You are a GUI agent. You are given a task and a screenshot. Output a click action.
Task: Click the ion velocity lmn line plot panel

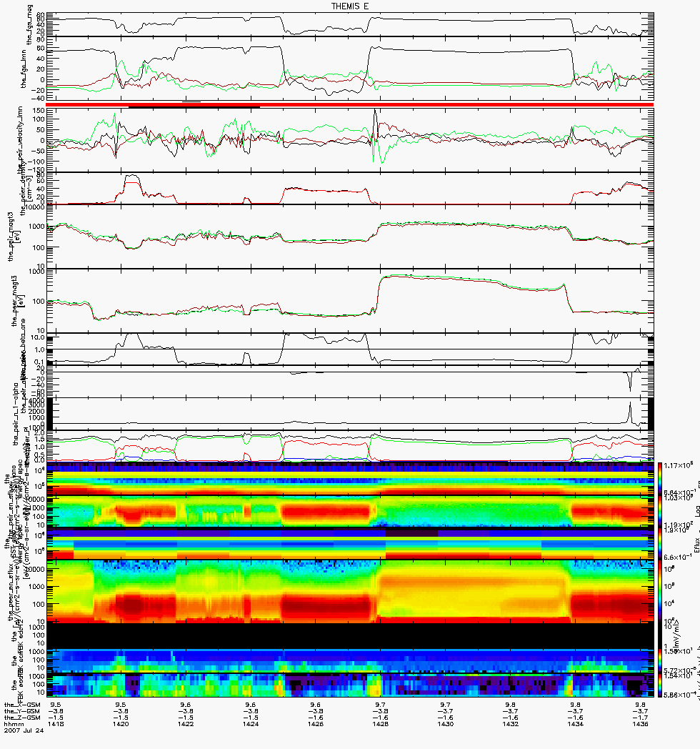point(350,140)
